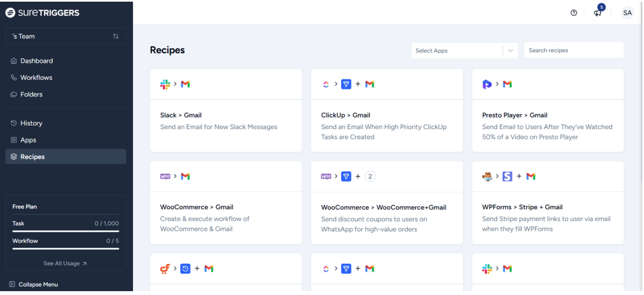Screen dimensions: 644x295
Task: Click 'Send an Email for New Slack Messages'
Action: click(218, 127)
